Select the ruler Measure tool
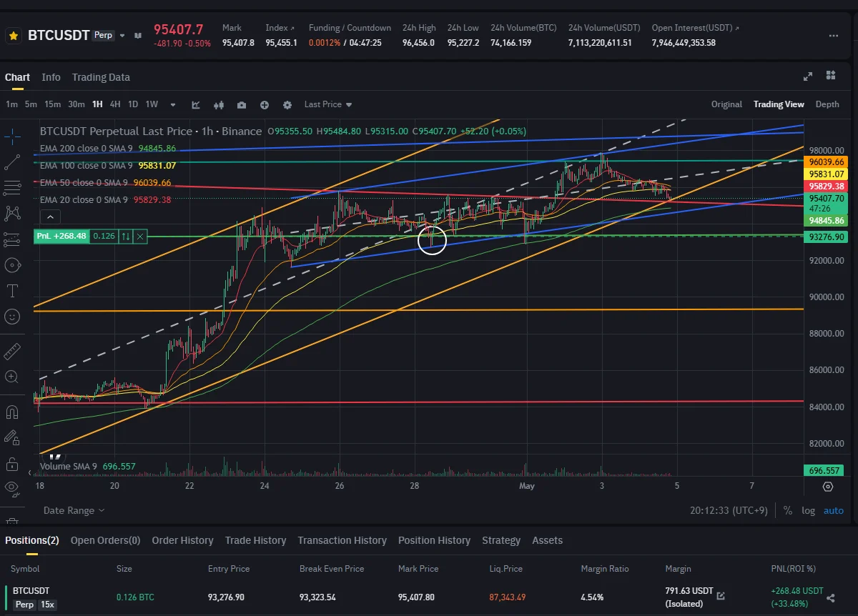Viewport: 858px width, 616px height. click(x=12, y=352)
